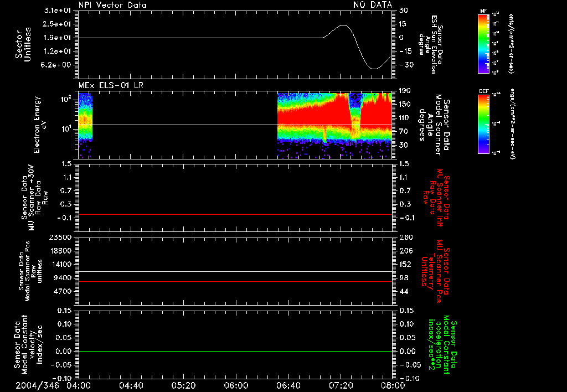This screenshot has height=392, width=567.
Task: Select 'Model Scanner Pos Raw unitless' axis title
Action: point(30,271)
